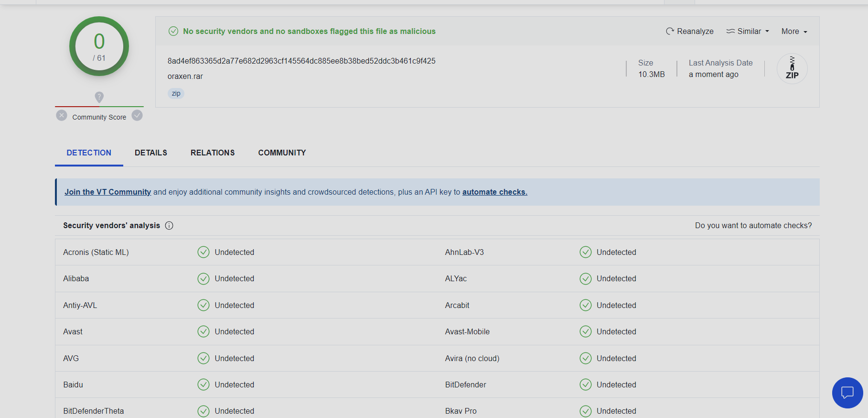Click the Security vendors' analysis heading
Viewport: 868px width, 418px height.
click(x=111, y=225)
